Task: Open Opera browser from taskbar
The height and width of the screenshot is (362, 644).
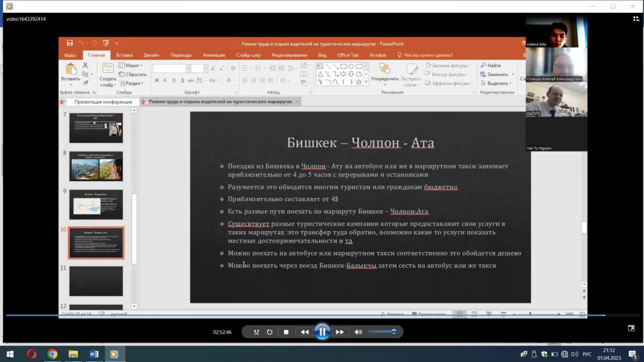Action: point(31,354)
